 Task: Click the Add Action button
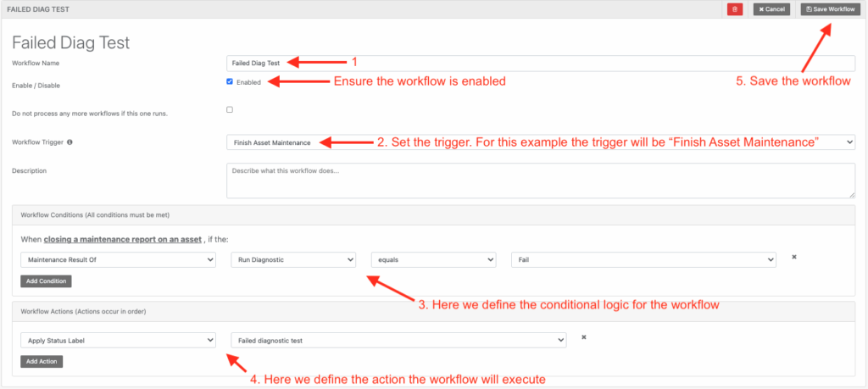coord(42,361)
